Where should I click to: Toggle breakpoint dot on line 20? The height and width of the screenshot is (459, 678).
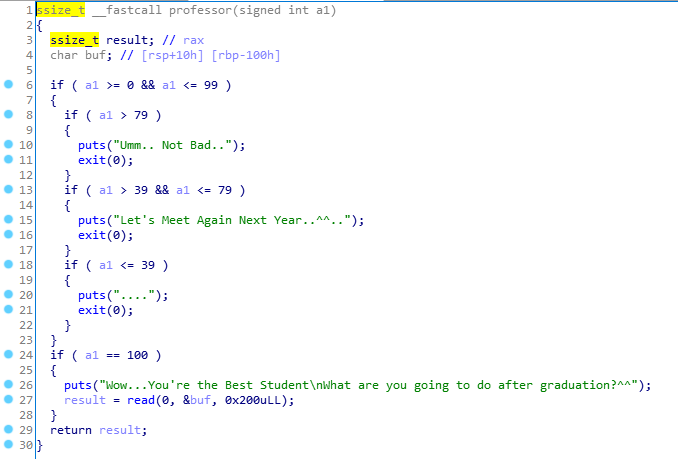[x=8, y=294]
